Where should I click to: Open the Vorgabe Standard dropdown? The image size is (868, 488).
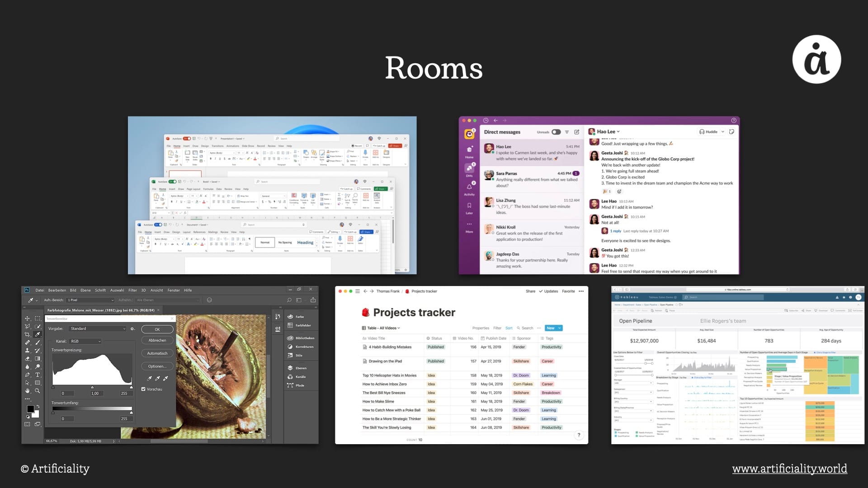tap(98, 328)
